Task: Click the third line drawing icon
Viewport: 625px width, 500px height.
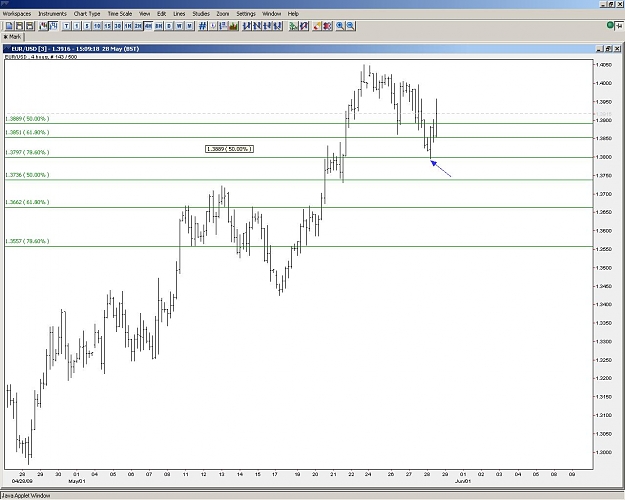Action: point(267,26)
